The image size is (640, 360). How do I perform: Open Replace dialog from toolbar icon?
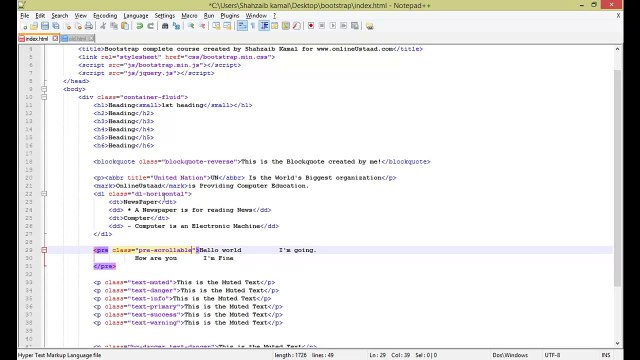pyautogui.click(x=176, y=26)
